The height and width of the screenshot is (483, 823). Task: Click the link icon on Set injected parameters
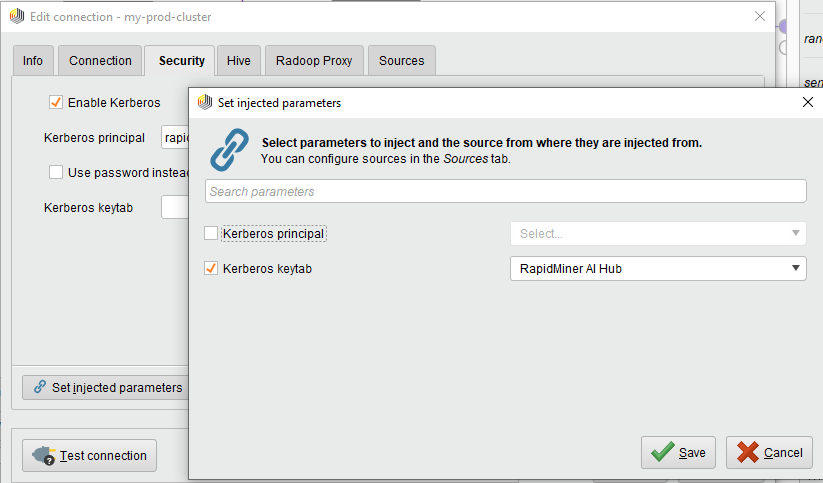tap(40, 387)
